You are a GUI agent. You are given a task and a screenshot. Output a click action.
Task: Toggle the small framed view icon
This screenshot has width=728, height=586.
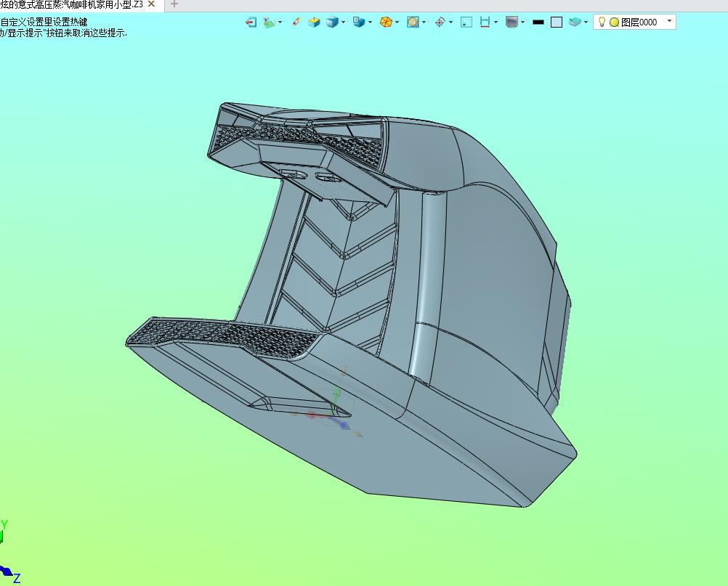(x=466, y=22)
